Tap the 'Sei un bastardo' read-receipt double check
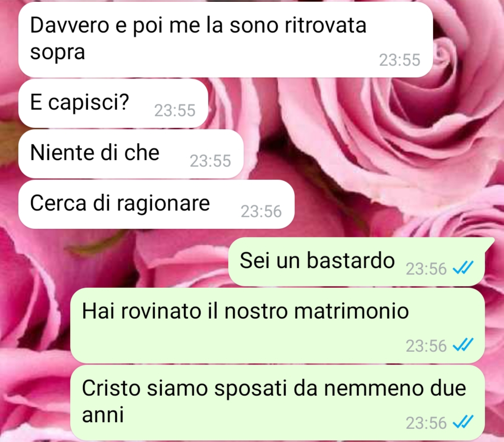Screen dimensions: 504x442 tap(463, 268)
